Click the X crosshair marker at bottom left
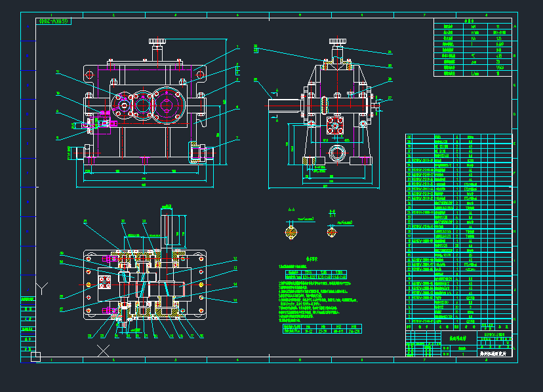The height and width of the screenshot is (392, 543). pyautogui.click(x=103, y=350)
